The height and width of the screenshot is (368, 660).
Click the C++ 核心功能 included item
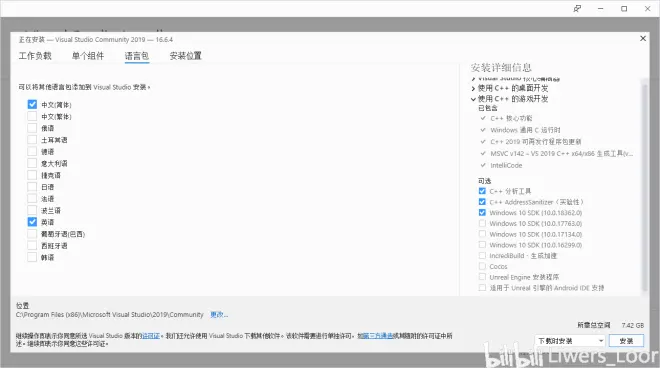click(x=511, y=118)
